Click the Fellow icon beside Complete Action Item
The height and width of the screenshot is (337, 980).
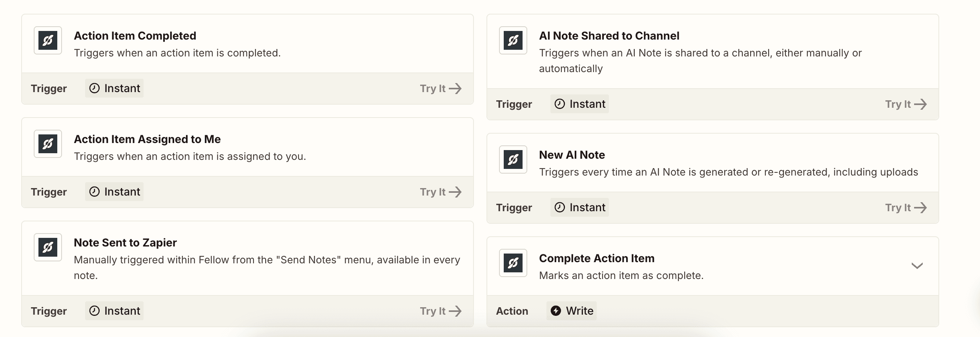513,263
